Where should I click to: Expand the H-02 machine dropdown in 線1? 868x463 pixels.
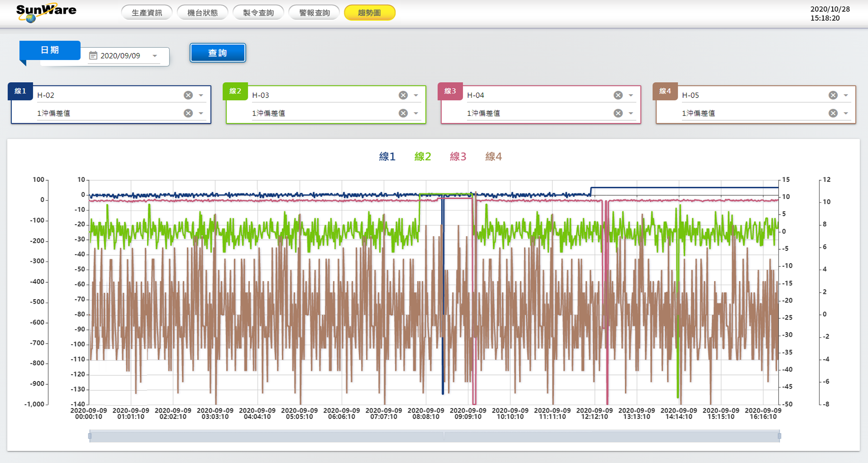coord(201,95)
